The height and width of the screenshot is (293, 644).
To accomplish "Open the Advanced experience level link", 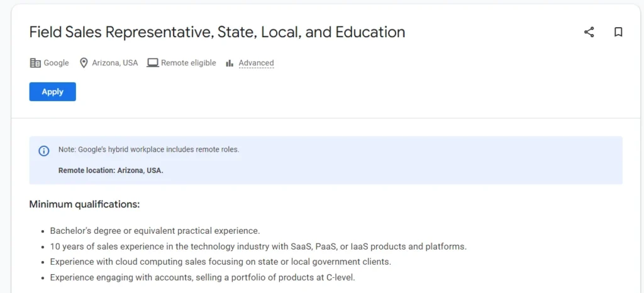I will 256,63.
